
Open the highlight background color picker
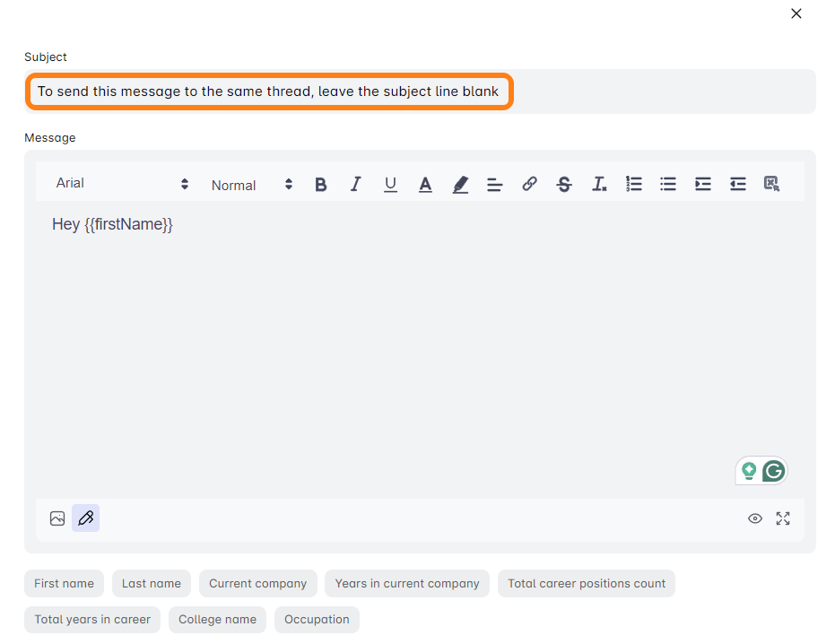pos(460,185)
